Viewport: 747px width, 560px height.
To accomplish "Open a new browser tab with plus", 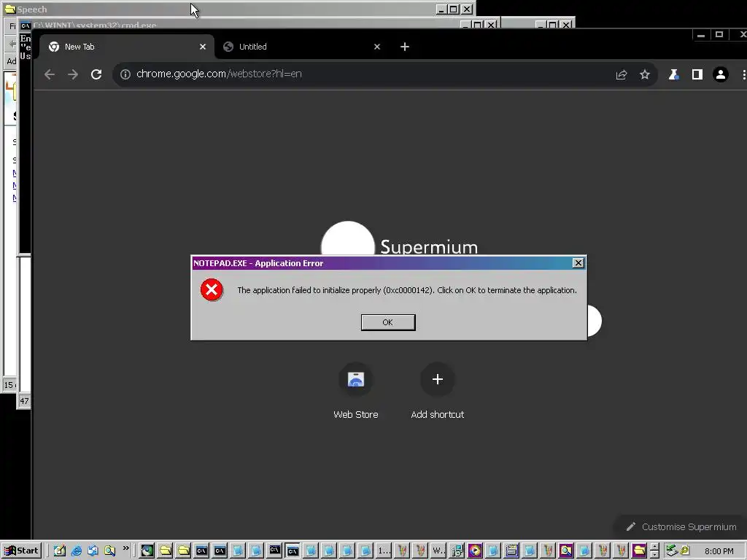I will tap(404, 47).
